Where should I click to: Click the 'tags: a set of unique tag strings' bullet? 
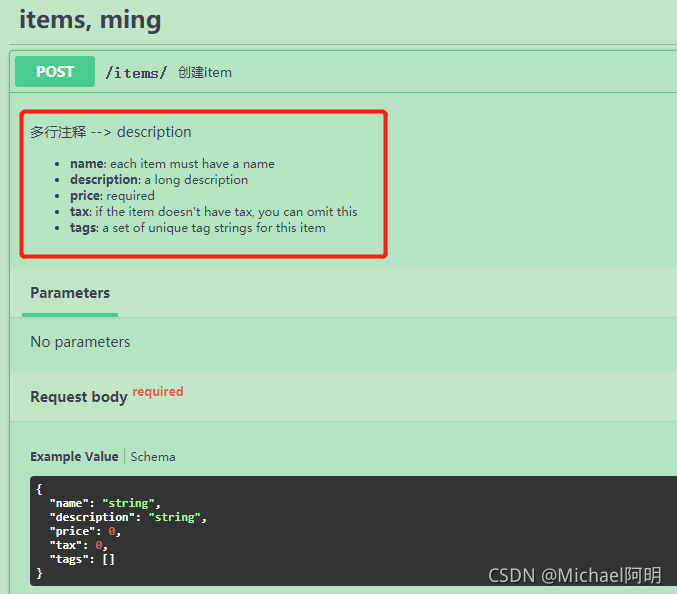pos(198,228)
